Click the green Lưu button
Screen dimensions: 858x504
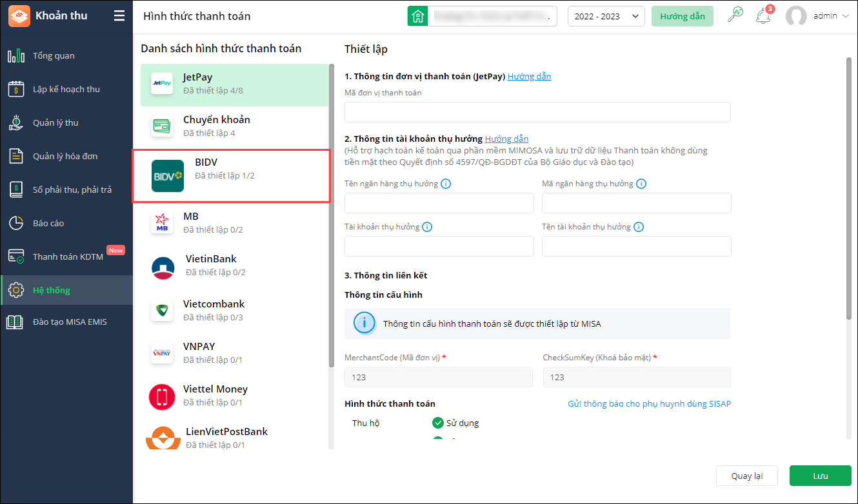(x=820, y=476)
